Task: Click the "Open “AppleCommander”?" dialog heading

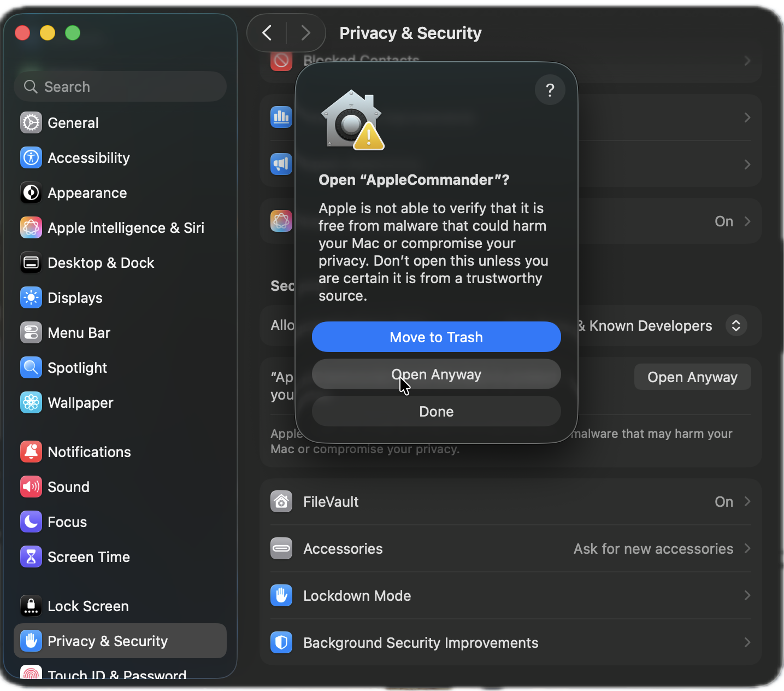Action: (414, 180)
